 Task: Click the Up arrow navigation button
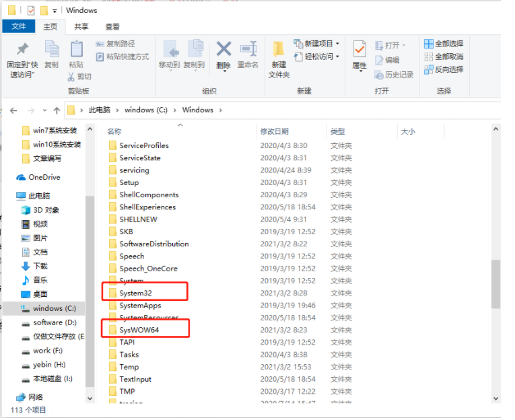pyautogui.click(x=57, y=110)
